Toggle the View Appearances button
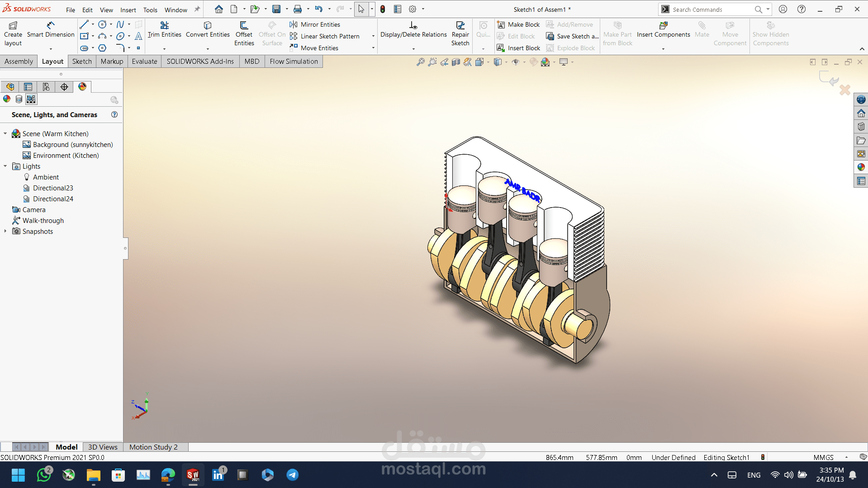The image size is (868, 488). (7, 99)
